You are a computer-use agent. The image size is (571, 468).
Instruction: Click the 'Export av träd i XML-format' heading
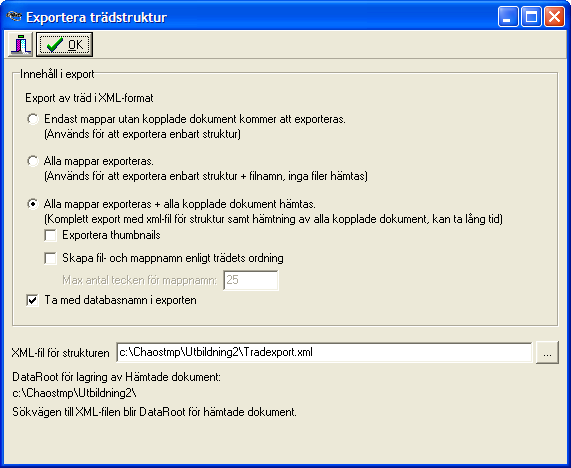tap(89, 98)
